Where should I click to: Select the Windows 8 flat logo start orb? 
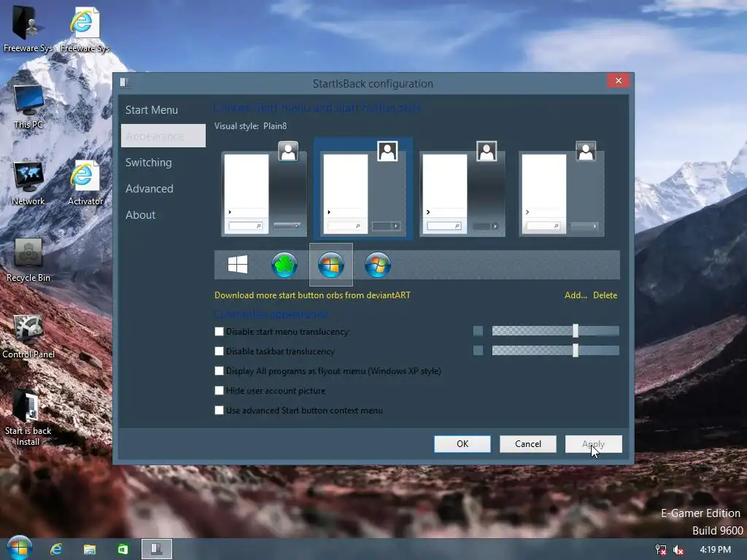tap(238, 264)
